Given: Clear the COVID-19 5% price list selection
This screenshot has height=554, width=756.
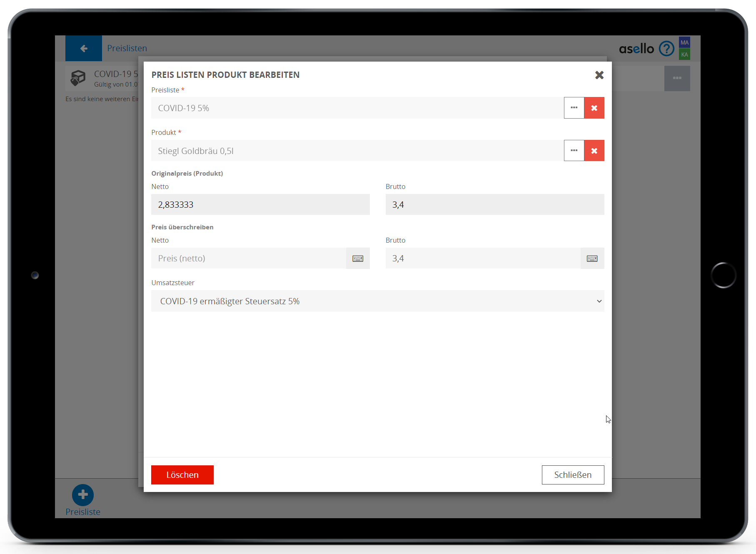Looking at the screenshot, I should (594, 108).
